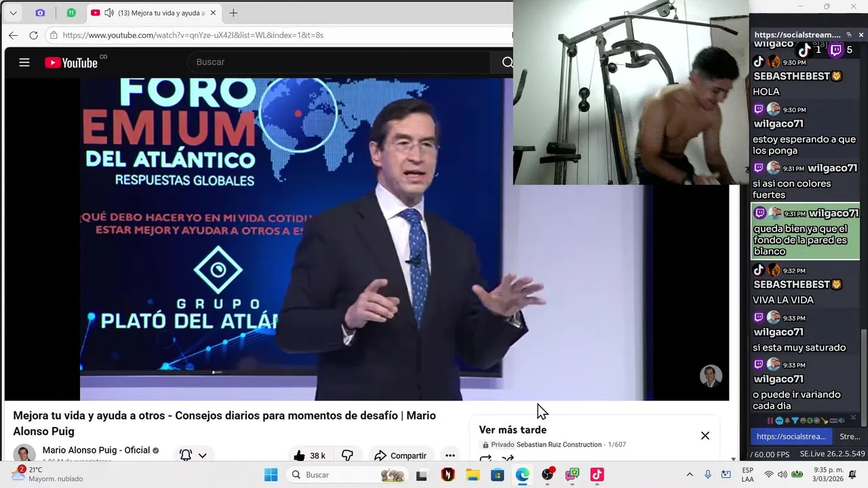
Task: Switch to the purple camera pinned tab
Action: 40,13
